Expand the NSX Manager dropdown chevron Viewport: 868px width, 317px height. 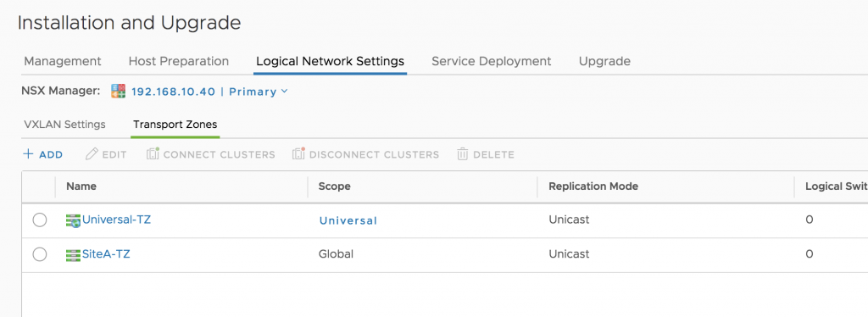285,92
